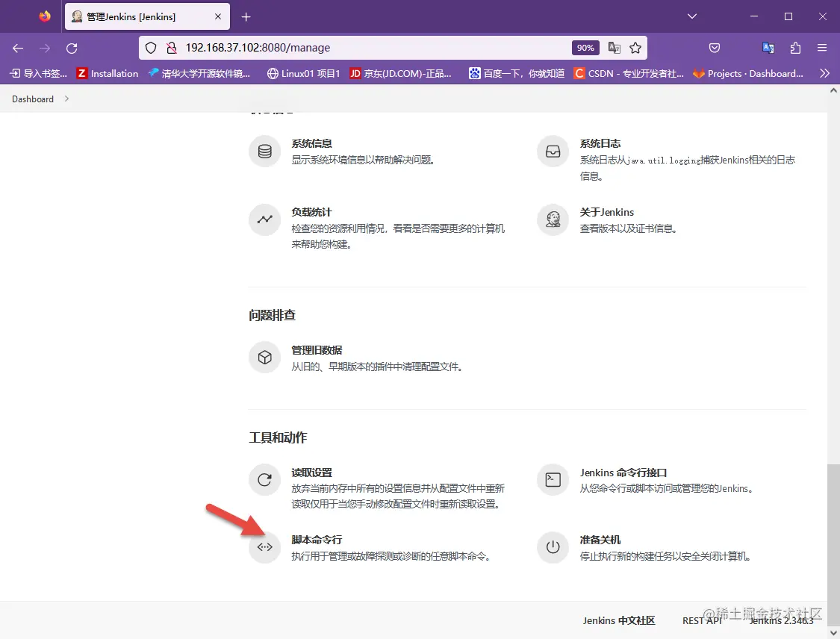Show more bookmarks with double chevron
This screenshot has height=639, width=840.
825,73
